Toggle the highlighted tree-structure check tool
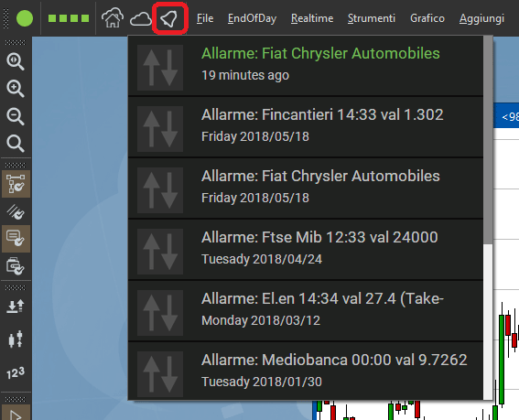Viewport: 519px width, 420px height. 16,184
